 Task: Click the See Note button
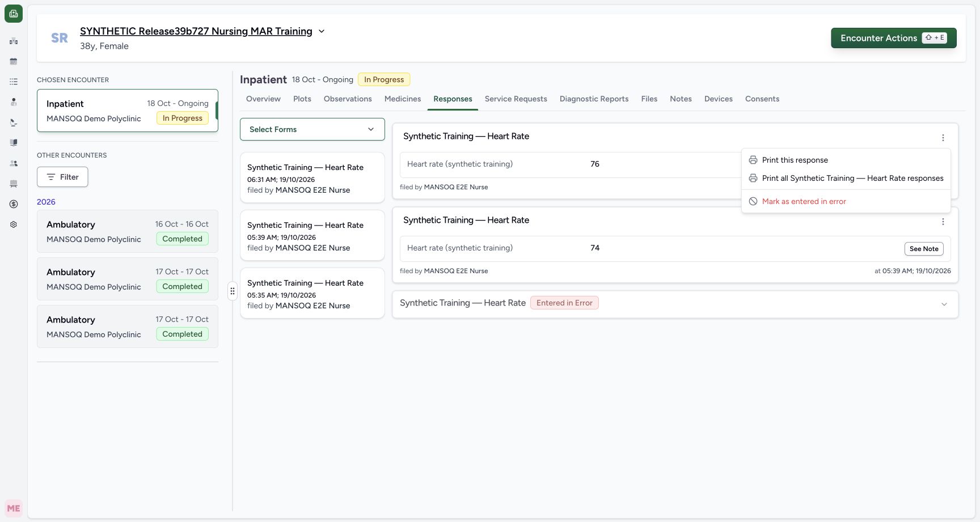coord(924,249)
